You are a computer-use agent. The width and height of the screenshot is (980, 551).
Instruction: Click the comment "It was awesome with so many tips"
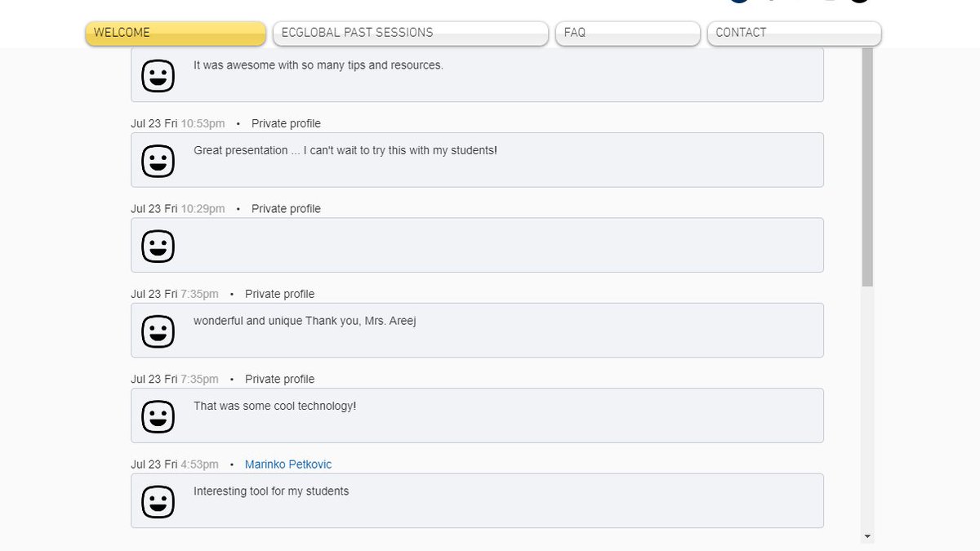coord(318,65)
